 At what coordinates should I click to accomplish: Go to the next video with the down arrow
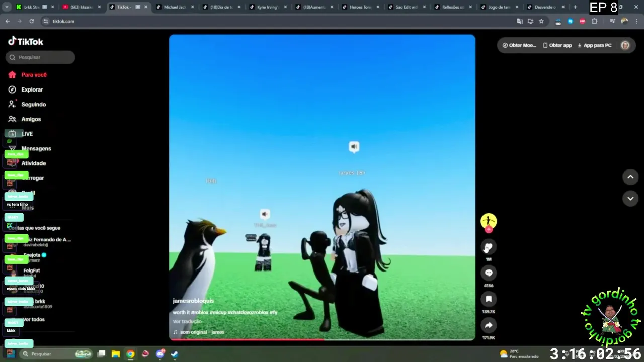pyautogui.click(x=630, y=199)
